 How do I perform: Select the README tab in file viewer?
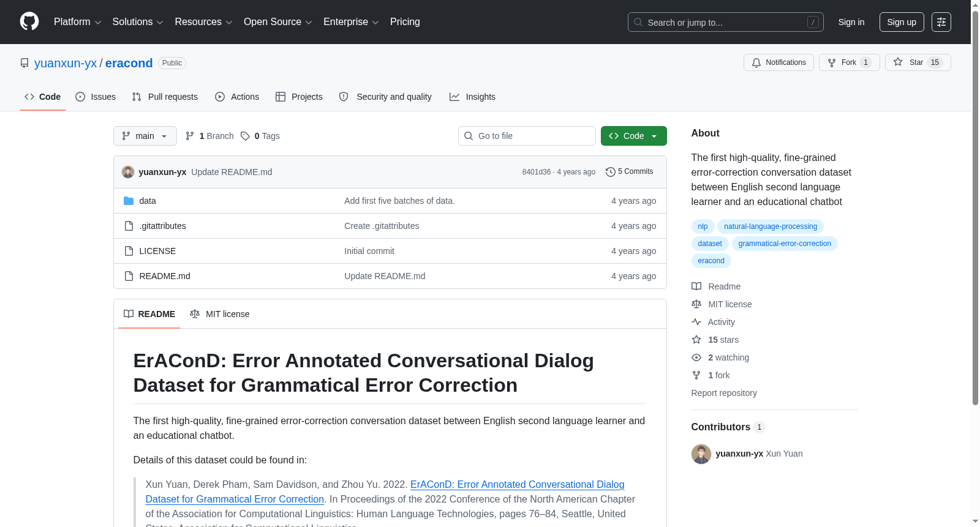[149, 314]
